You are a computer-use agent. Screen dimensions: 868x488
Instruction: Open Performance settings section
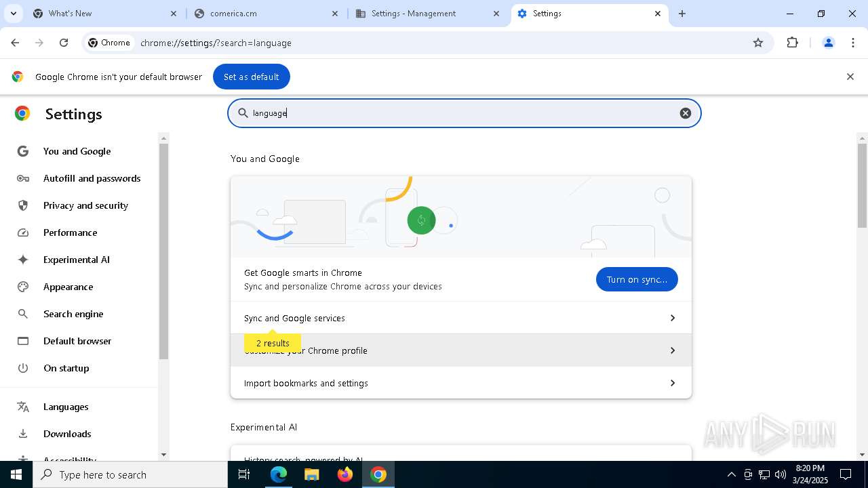click(71, 232)
